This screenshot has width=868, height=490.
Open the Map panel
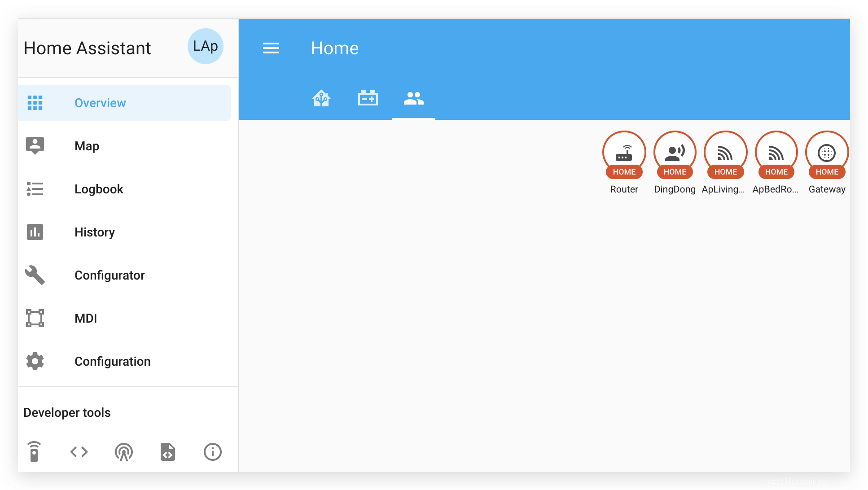tap(87, 146)
